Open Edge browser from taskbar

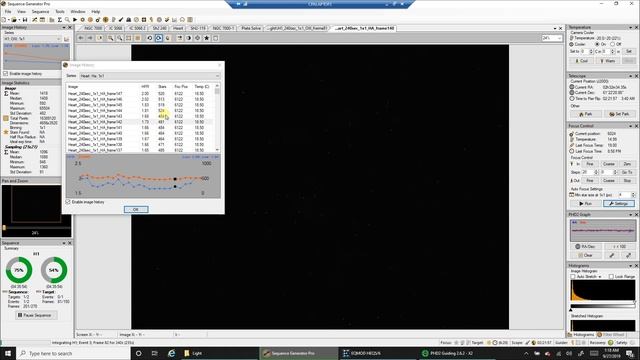click(x=171, y=353)
